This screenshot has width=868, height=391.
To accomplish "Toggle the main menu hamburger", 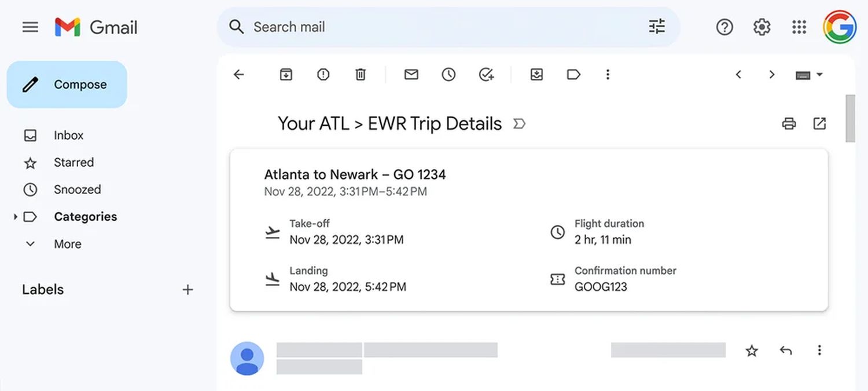I will 30,27.
